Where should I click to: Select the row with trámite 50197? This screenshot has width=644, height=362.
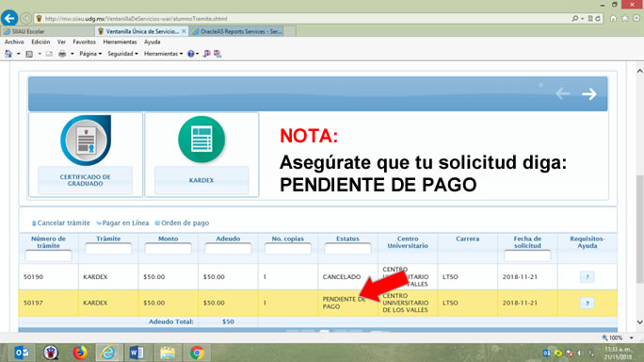318,304
